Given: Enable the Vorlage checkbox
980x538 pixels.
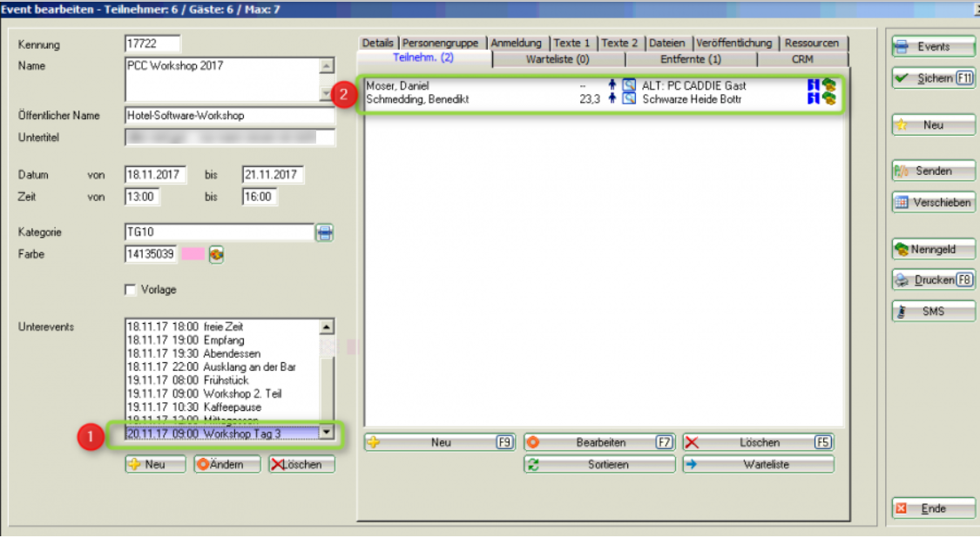Looking at the screenshot, I should point(131,290).
